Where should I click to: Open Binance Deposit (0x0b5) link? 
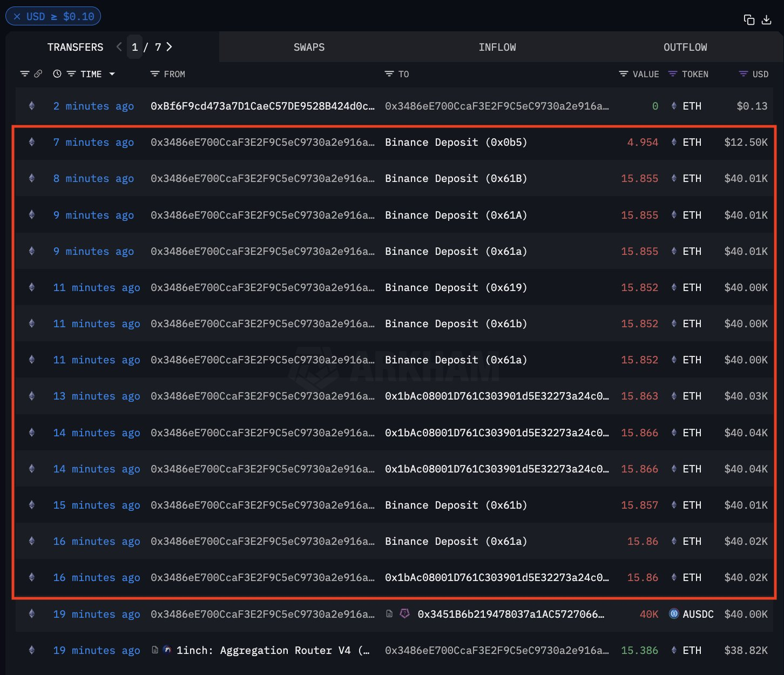[455, 142]
